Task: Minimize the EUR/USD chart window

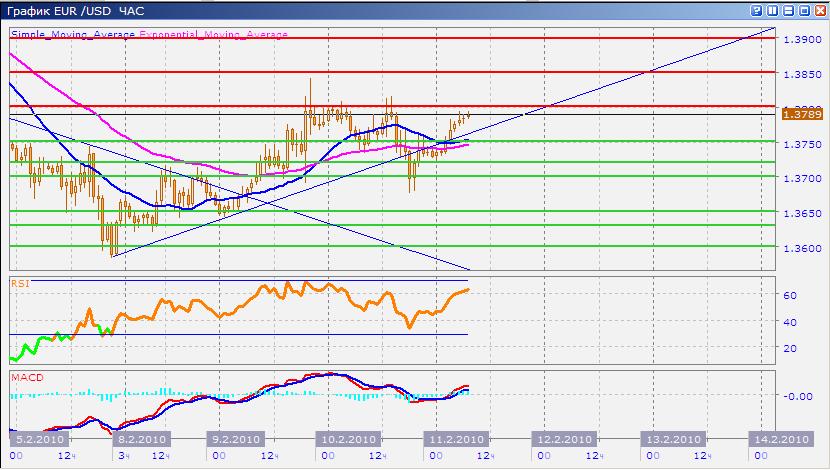Action: click(788, 11)
